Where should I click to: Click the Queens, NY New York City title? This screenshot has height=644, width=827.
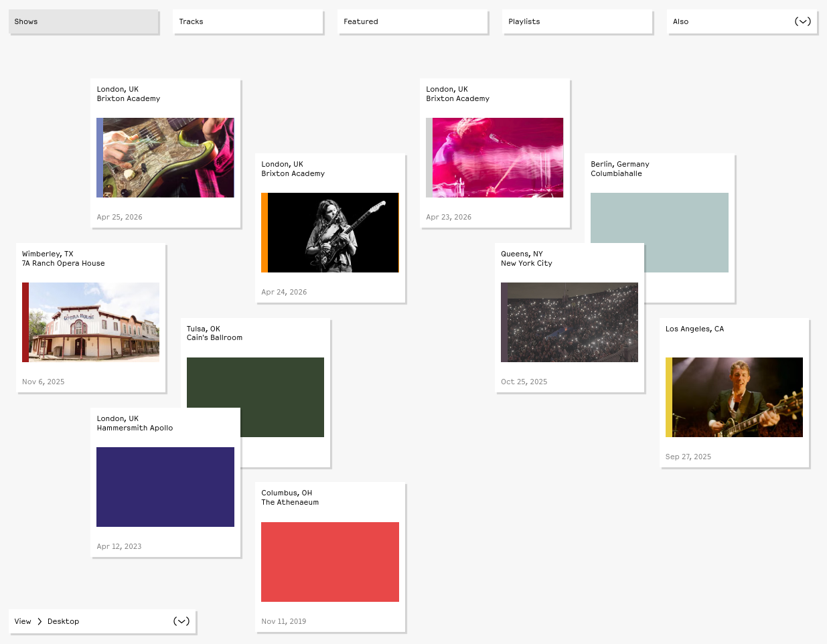point(526,258)
